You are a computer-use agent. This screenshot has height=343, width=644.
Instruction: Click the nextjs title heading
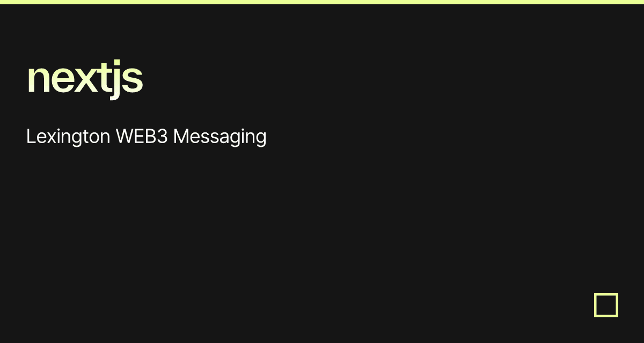click(85, 79)
